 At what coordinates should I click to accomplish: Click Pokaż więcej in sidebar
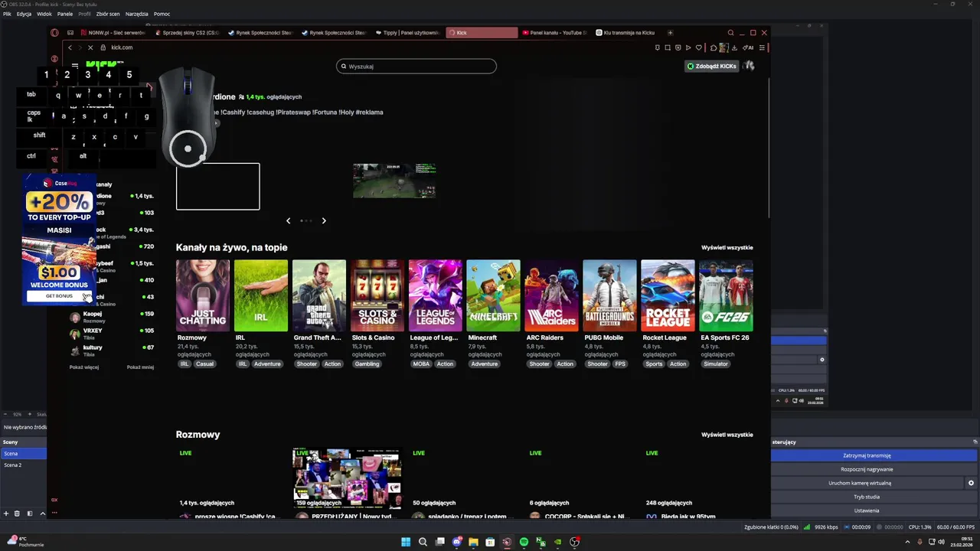(84, 367)
